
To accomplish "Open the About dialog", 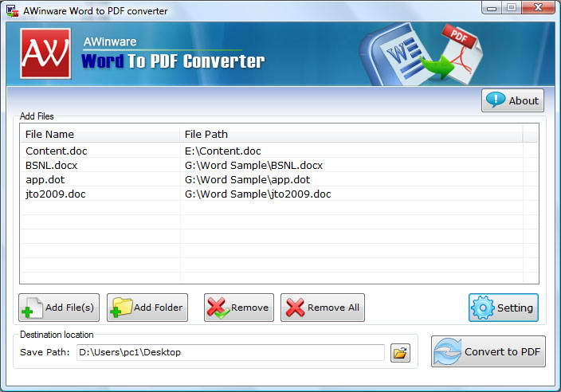I will (x=512, y=100).
